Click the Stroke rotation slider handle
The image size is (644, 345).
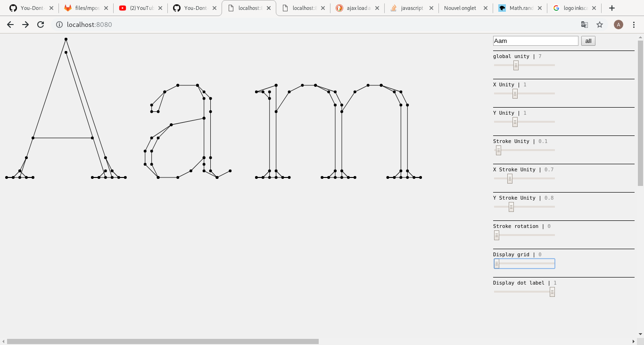496,235
